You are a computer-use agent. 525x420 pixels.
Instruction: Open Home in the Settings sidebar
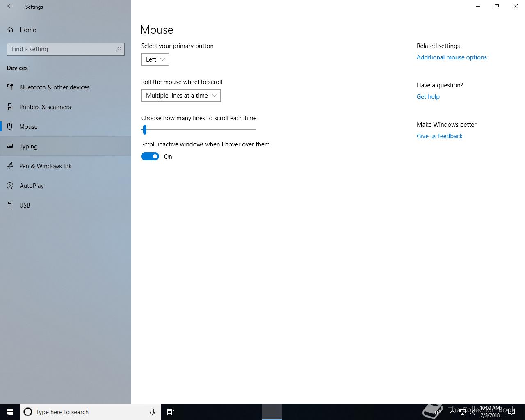coord(66,30)
